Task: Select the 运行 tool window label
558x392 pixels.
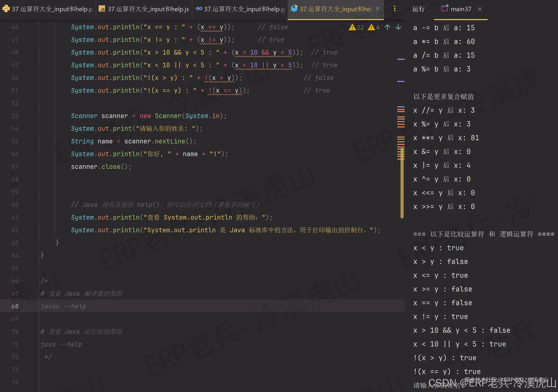Action: (x=418, y=9)
